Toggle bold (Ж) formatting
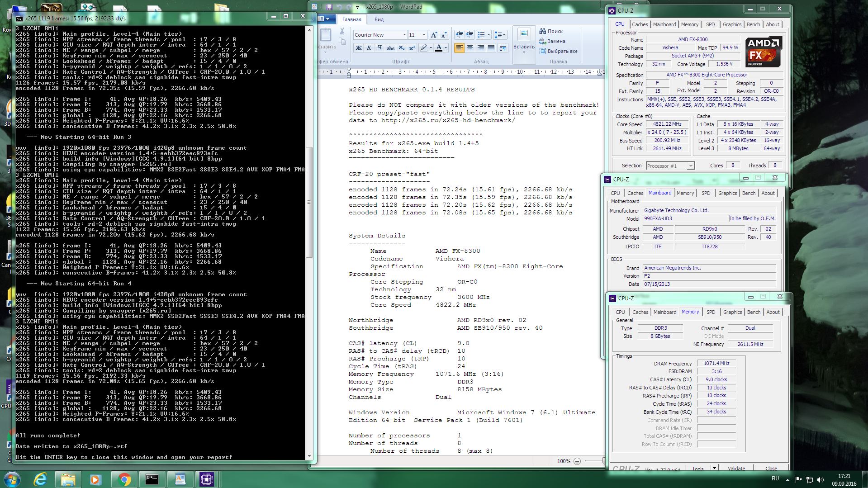Image resolution: width=868 pixels, height=488 pixels. pyautogui.click(x=359, y=48)
